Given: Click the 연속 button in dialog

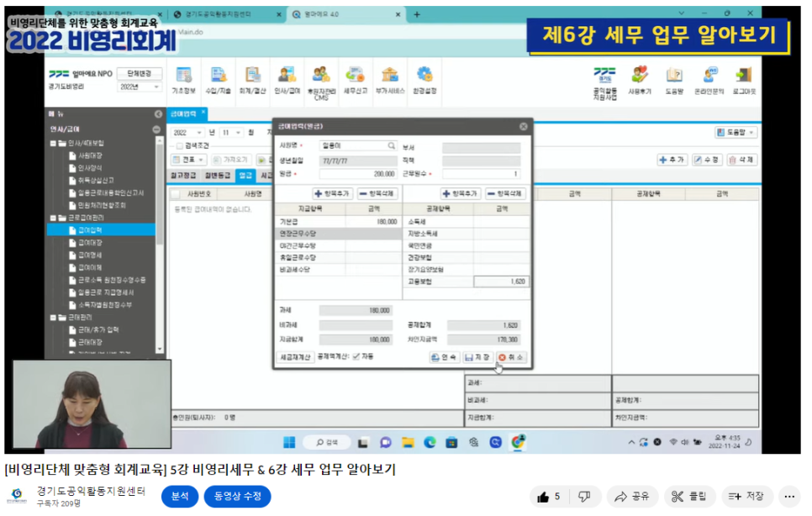Looking at the screenshot, I should [x=444, y=358].
